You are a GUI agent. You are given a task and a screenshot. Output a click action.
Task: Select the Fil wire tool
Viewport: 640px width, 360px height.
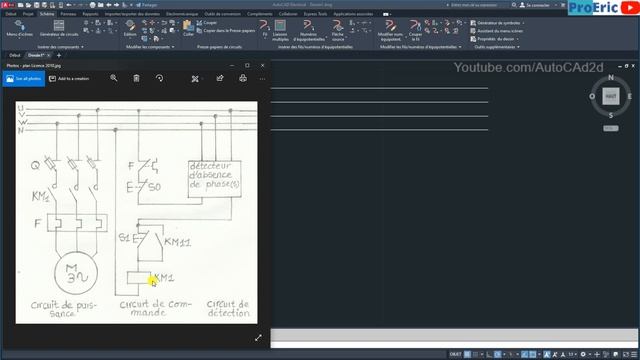tap(264, 29)
